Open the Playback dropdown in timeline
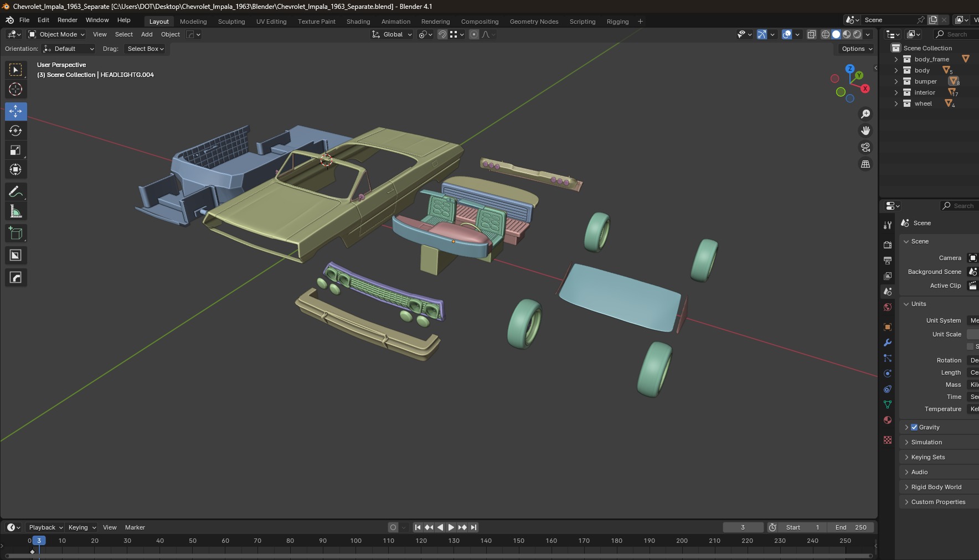Screen dimensions: 979x560 [45, 527]
